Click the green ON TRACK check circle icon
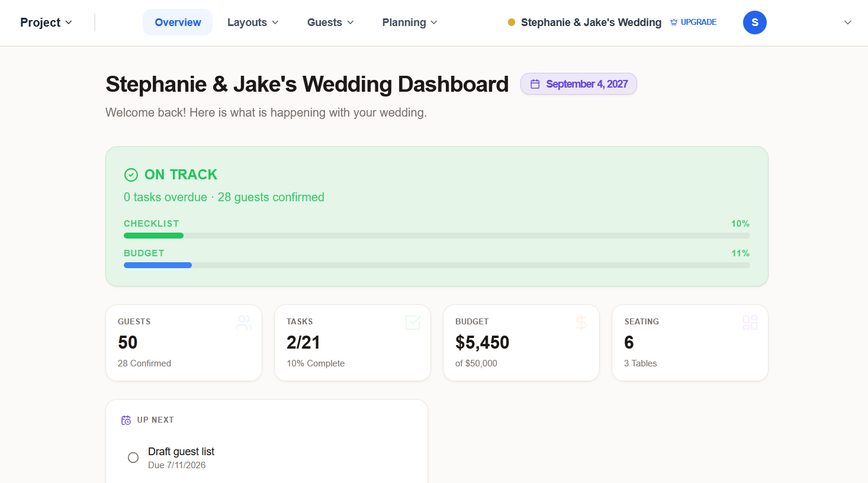This screenshot has width=868, height=483. point(131,175)
